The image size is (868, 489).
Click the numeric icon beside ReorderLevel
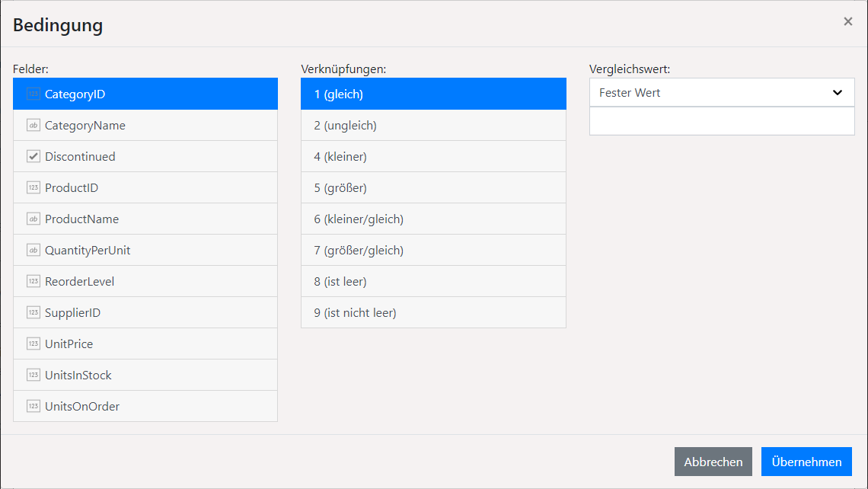(33, 282)
